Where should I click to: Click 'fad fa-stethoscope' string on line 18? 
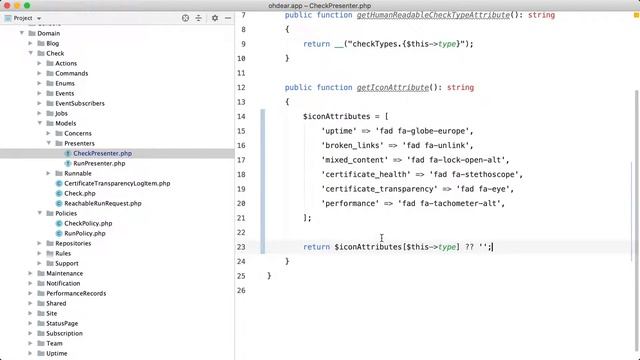(473, 174)
